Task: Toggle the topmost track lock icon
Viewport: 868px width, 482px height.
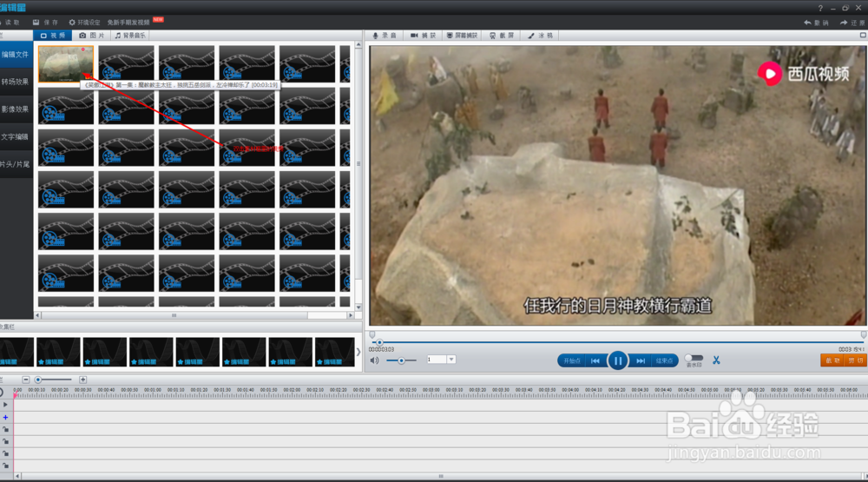Action: (x=5, y=429)
